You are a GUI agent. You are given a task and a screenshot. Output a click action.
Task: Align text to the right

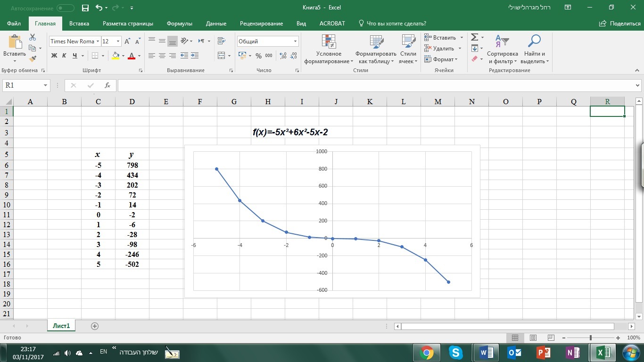tap(172, 56)
